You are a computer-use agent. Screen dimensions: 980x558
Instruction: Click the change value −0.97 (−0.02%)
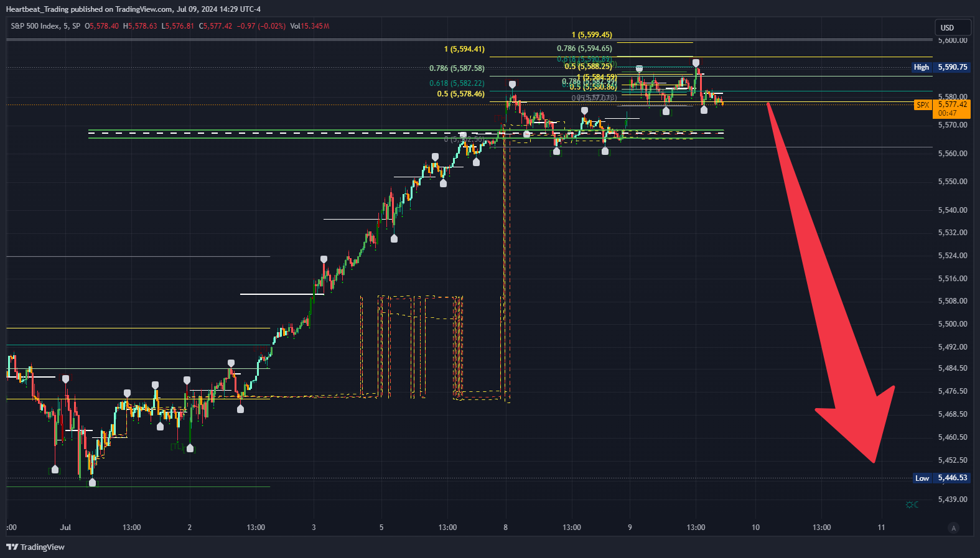tap(261, 26)
